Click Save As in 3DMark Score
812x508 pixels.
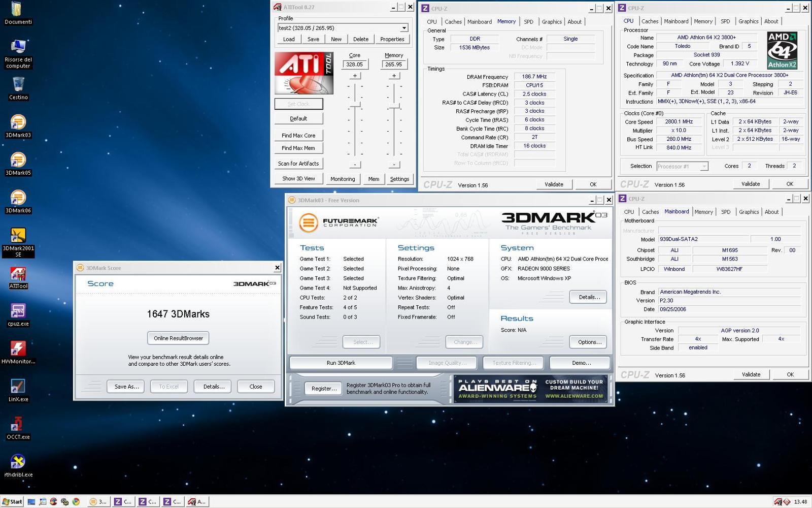point(126,387)
